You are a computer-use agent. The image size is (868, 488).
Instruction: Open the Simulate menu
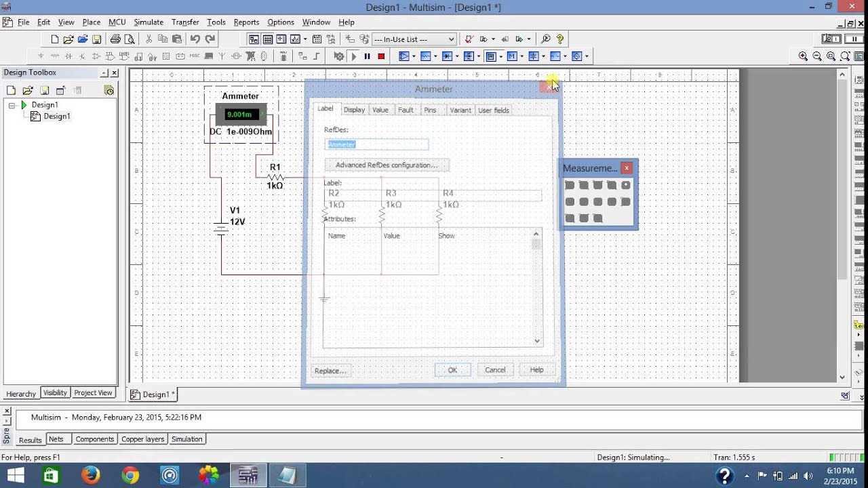pos(149,22)
